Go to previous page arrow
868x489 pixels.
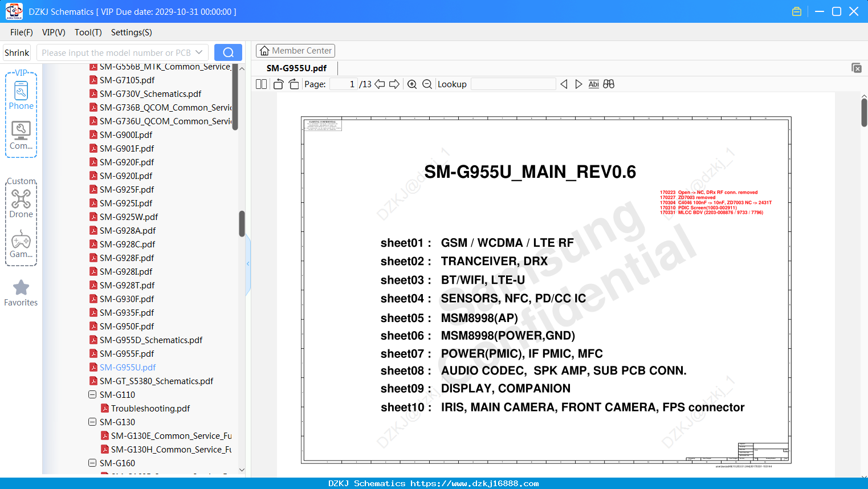[x=380, y=84]
